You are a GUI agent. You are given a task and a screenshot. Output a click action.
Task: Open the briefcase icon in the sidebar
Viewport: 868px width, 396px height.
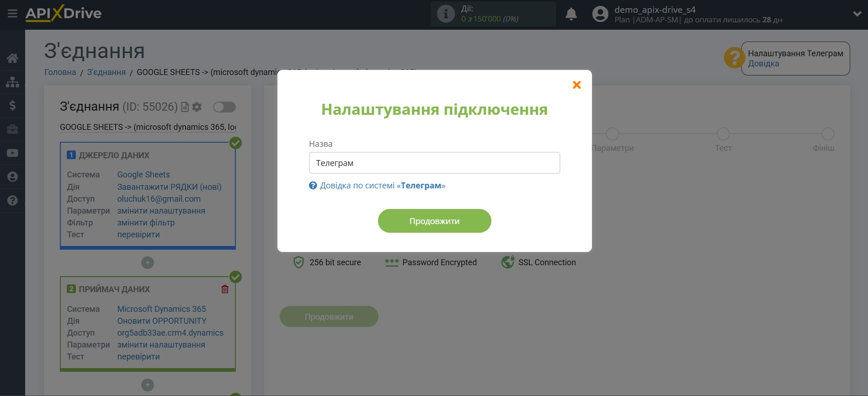coord(12,129)
